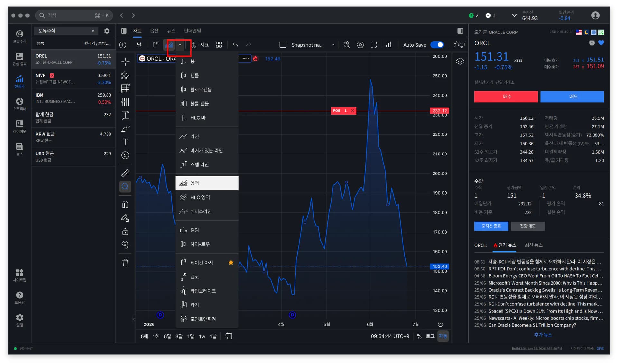Close the POS position line

352,111
